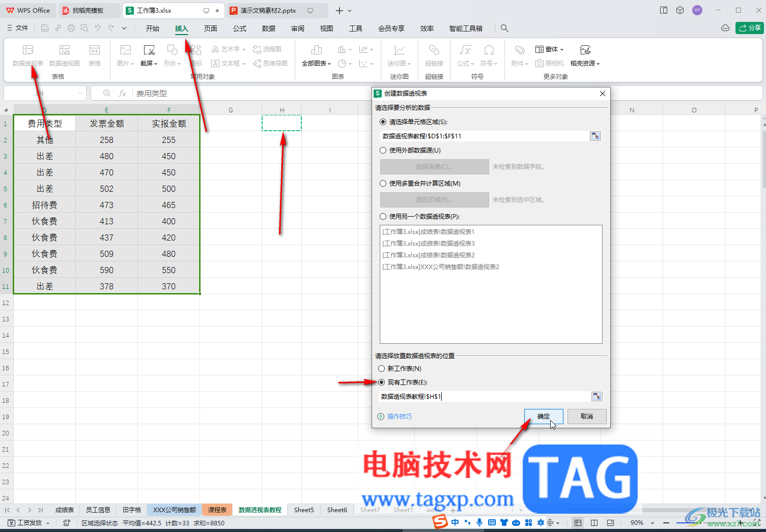The height and width of the screenshot is (532, 766).
Task: Close the 创建数据透视表 dialog
Action: pos(603,94)
